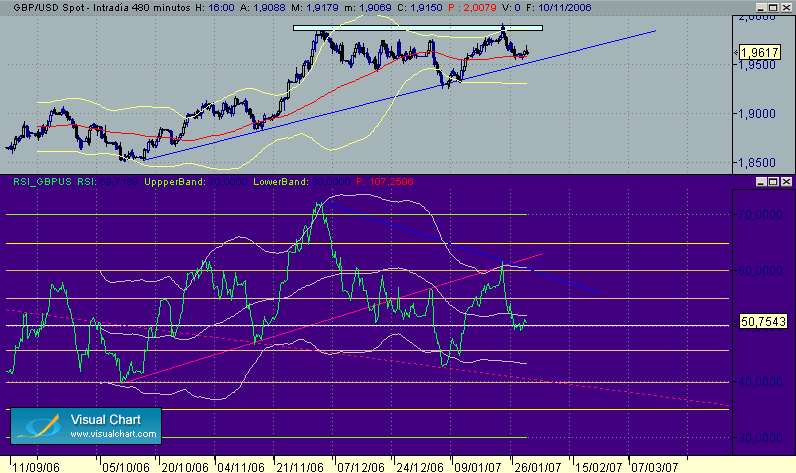Click the 1,9000 level on price axis
The image size is (796, 473).
pos(756,114)
